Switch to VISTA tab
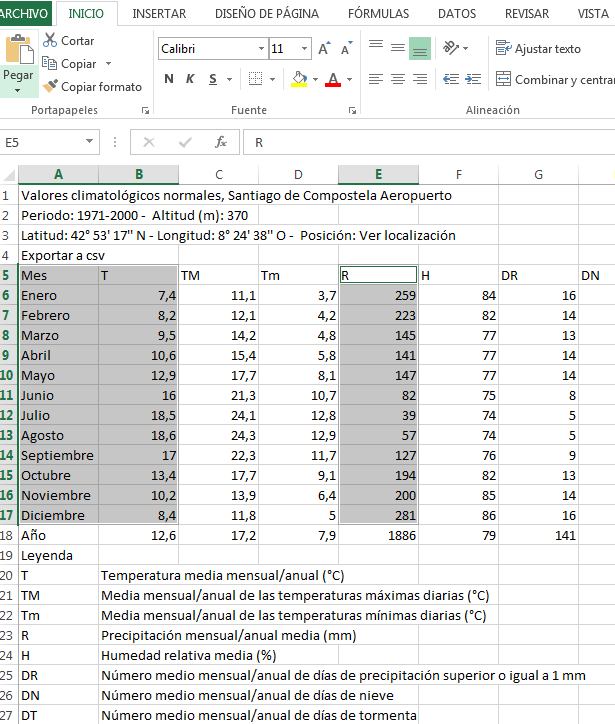615x724 pixels. [593, 14]
